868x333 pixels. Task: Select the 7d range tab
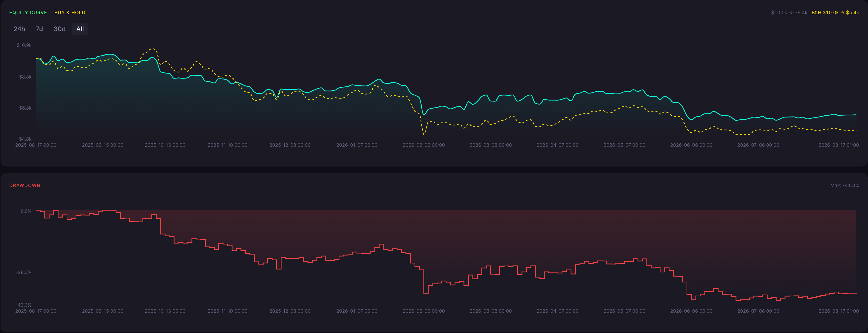[x=39, y=29]
